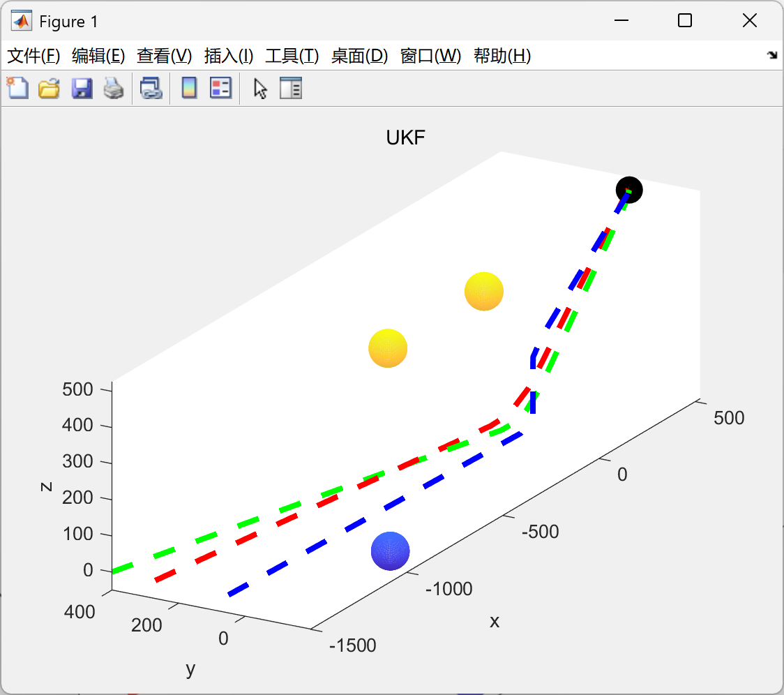This screenshot has width=784, height=695.
Task: Click the blue sphere in plot
Action: pyautogui.click(x=390, y=551)
